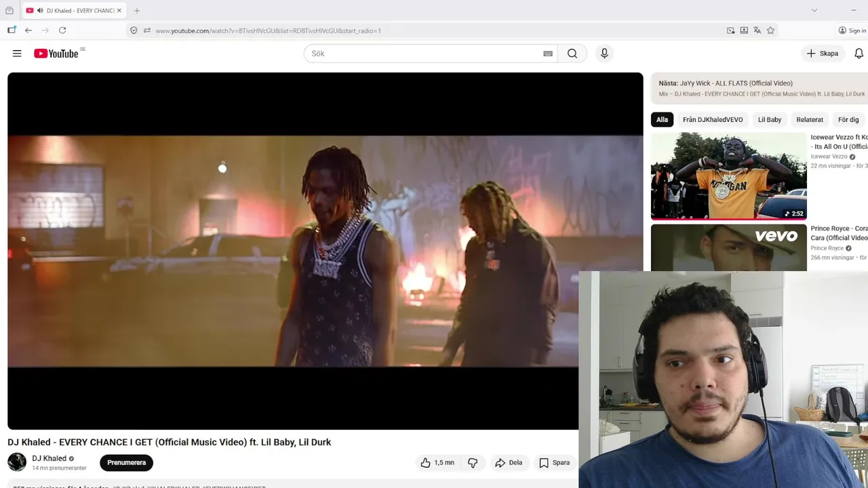Viewport: 868px width, 488px height.
Task: Dislike the video with thumbs-down
Action: (473, 463)
